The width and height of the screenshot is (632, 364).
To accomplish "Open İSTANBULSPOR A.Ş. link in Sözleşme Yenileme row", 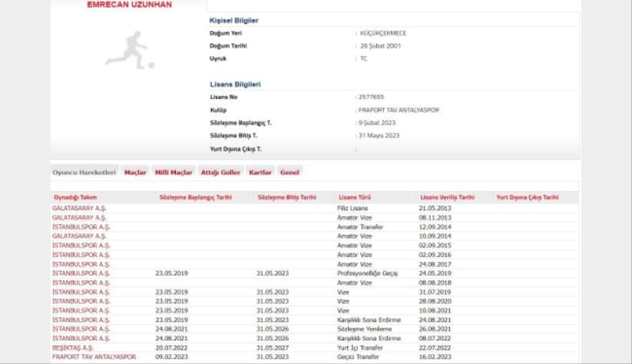I will click(81, 329).
